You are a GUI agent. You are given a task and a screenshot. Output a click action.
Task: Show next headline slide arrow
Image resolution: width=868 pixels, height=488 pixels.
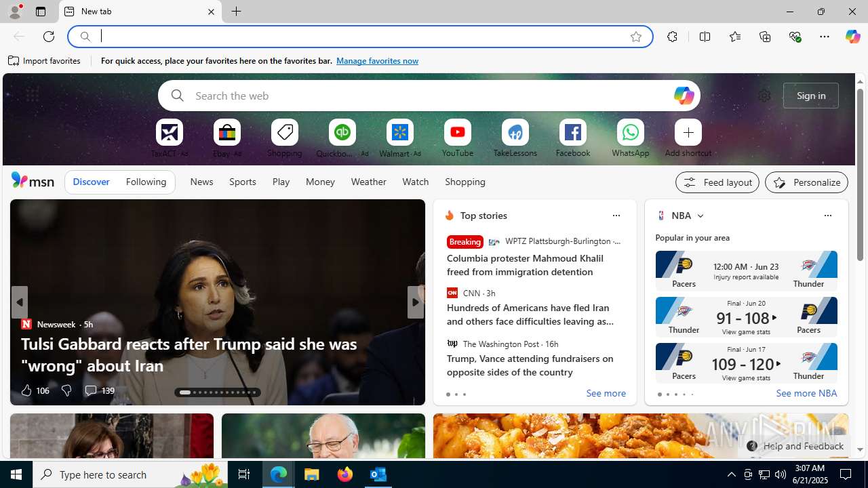[416, 302]
